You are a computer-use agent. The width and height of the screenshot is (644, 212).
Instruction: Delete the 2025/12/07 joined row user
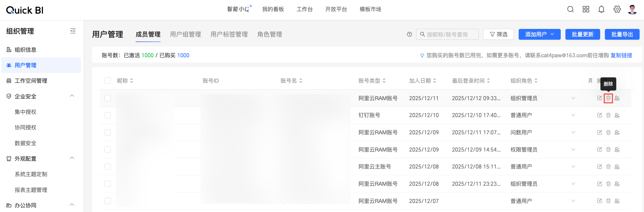click(x=608, y=201)
